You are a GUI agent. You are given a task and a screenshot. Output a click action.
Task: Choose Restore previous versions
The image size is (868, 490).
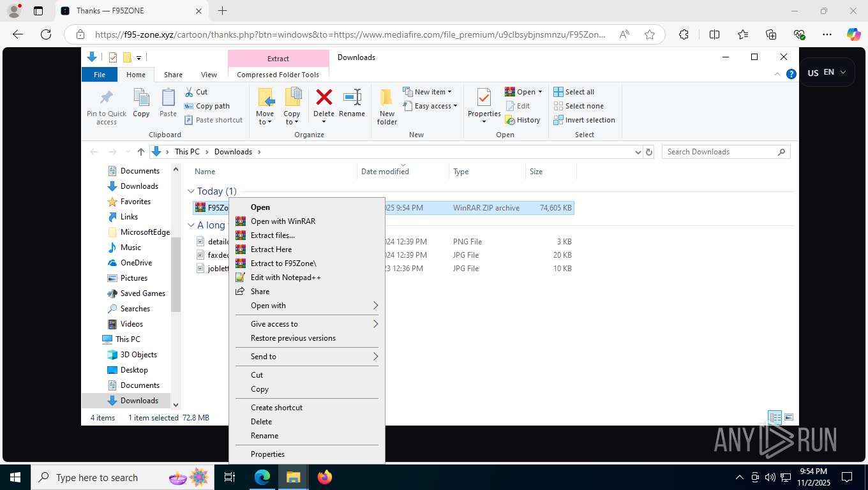point(307,338)
